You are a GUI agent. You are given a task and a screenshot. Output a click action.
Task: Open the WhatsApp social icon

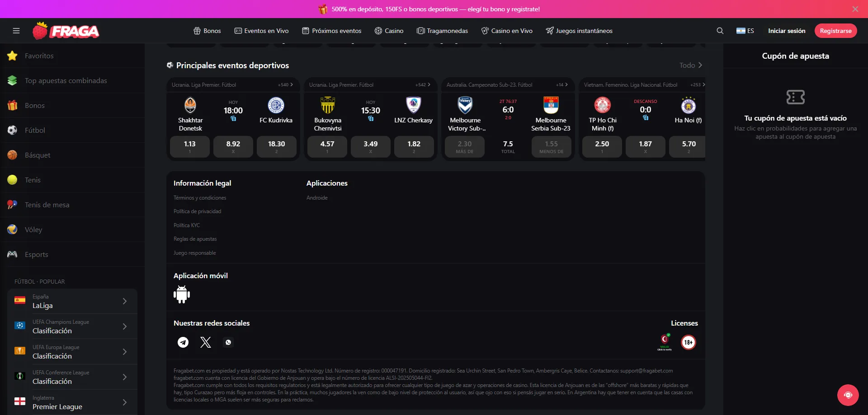pos(228,342)
